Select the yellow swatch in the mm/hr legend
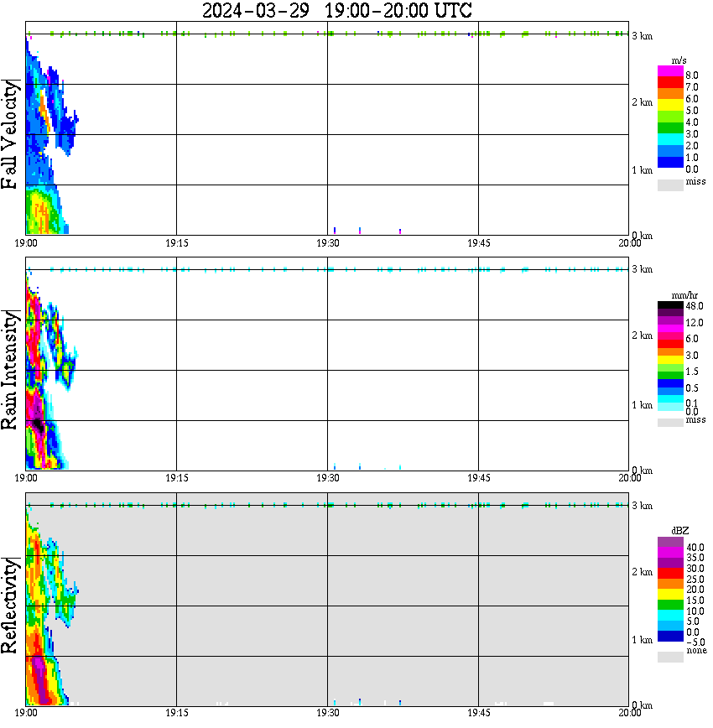This screenshot has height=728, width=713. [670, 359]
